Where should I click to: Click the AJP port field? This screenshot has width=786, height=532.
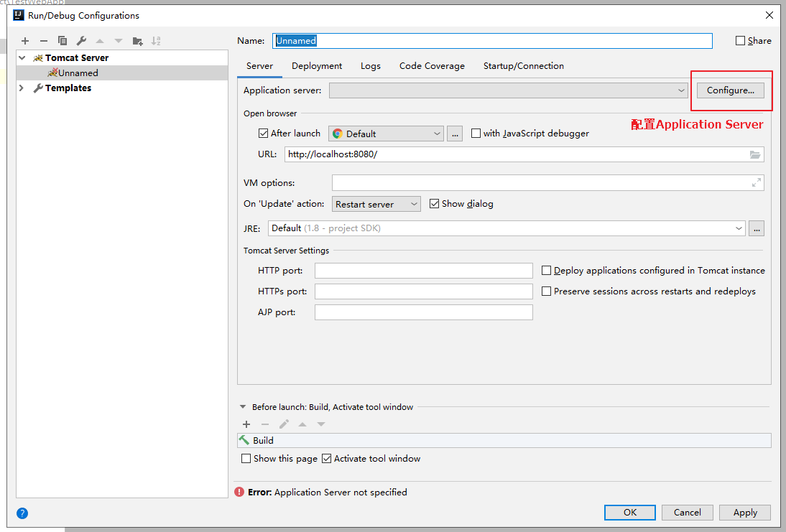tap(424, 312)
